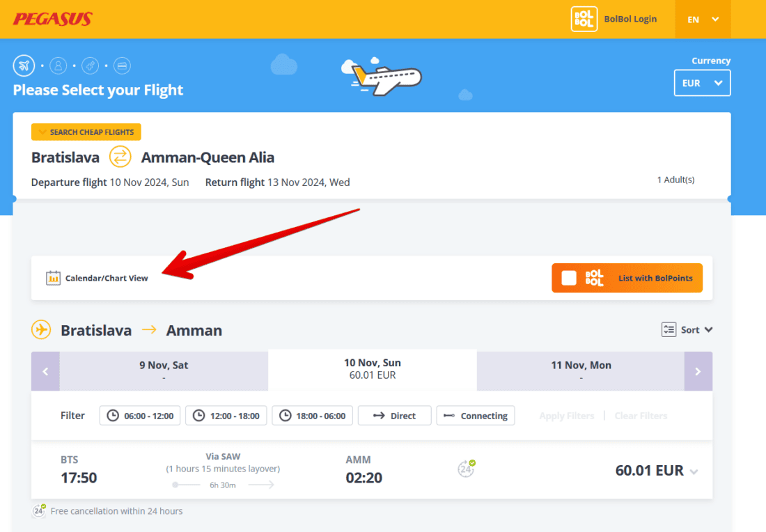The width and height of the screenshot is (766, 532).
Task: Select the 9 Nov, Sat date tab
Action: 164,370
